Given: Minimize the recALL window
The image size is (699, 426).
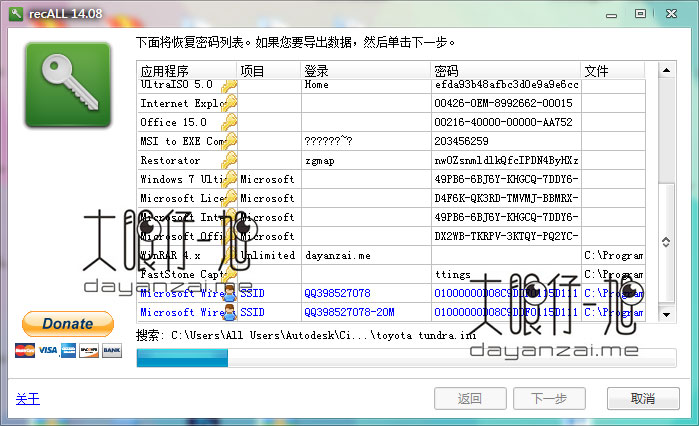Looking at the screenshot, I should (x=612, y=15).
